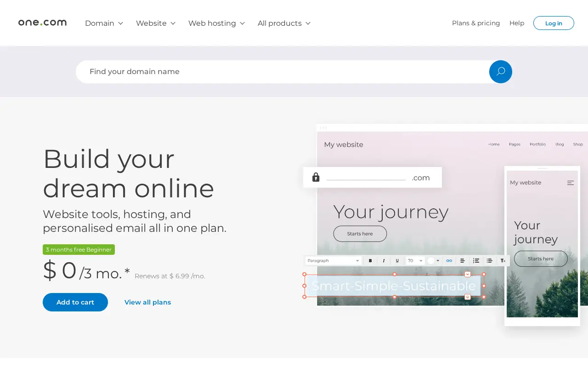Click the bullet list icon in editor toolbar

(x=489, y=261)
